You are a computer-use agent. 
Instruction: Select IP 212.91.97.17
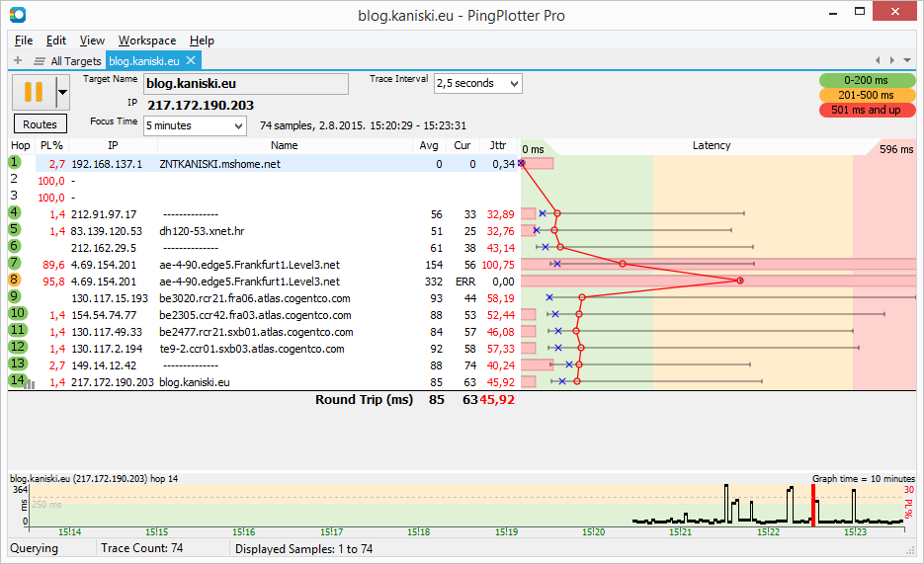(x=104, y=214)
